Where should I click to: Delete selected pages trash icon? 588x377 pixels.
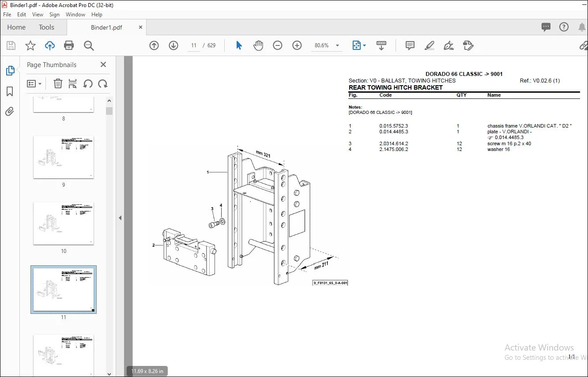pyautogui.click(x=58, y=83)
